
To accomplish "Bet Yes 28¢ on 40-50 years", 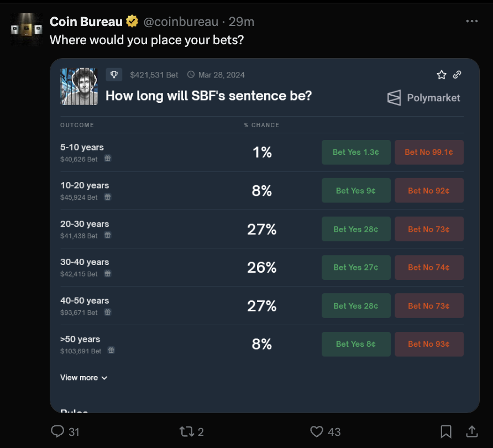I will click(356, 306).
